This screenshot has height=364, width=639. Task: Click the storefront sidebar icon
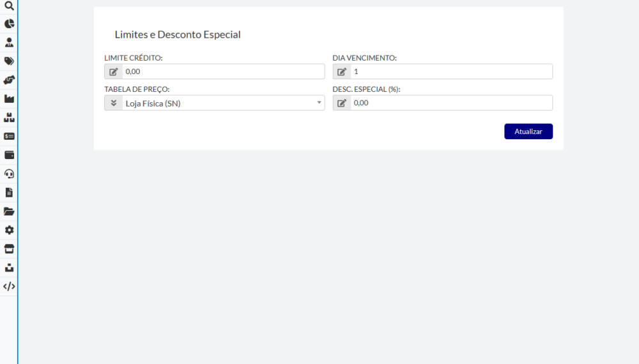pos(9,248)
